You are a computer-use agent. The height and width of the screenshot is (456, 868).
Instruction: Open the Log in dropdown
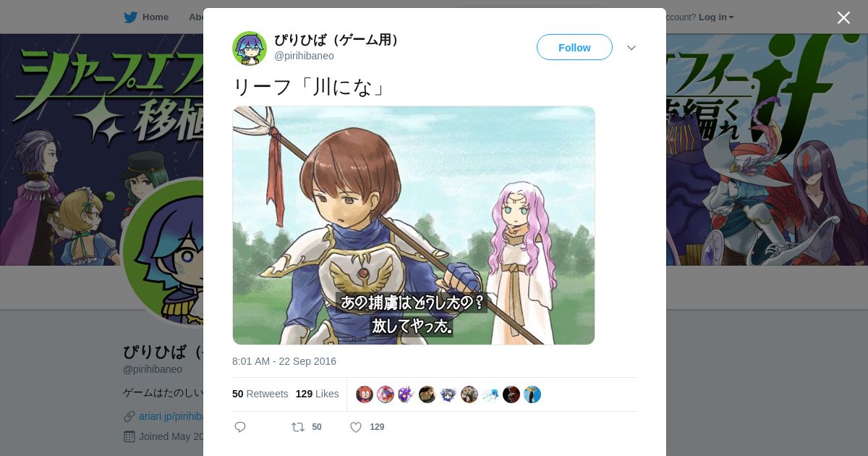tap(716, 17)
